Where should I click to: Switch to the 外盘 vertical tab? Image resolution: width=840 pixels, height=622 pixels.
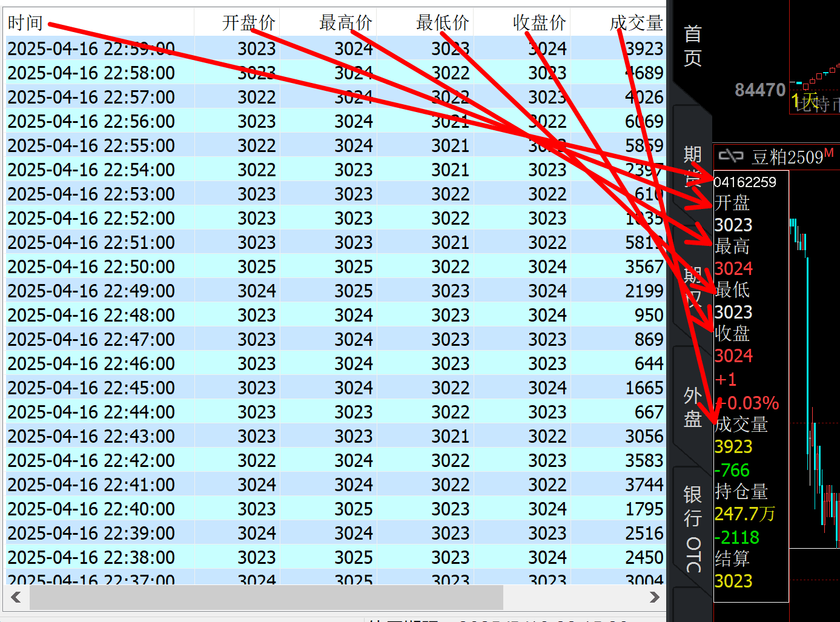(692, 407)
